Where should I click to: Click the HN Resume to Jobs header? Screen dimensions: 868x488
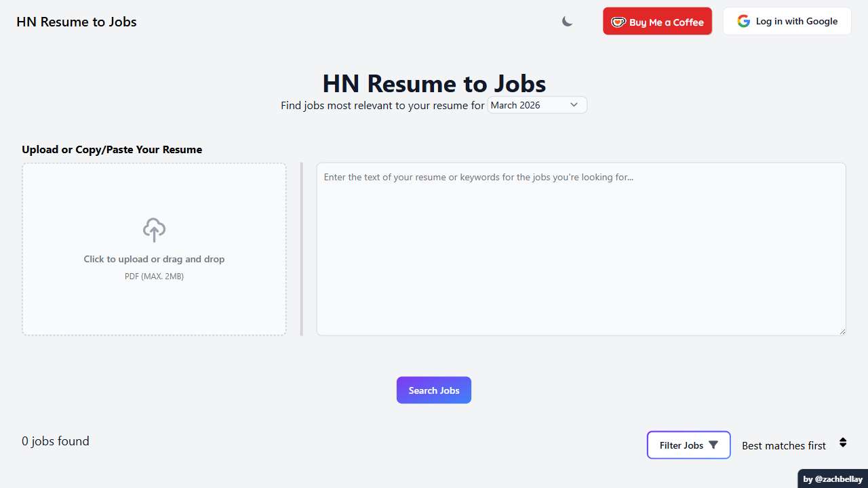tap(76, 21)
